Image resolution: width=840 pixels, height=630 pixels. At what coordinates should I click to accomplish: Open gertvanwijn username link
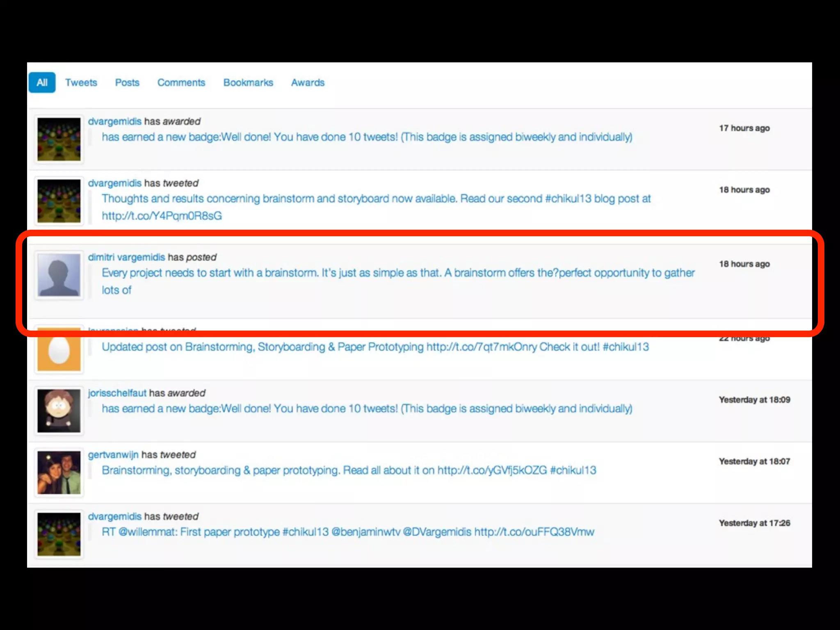113,454
